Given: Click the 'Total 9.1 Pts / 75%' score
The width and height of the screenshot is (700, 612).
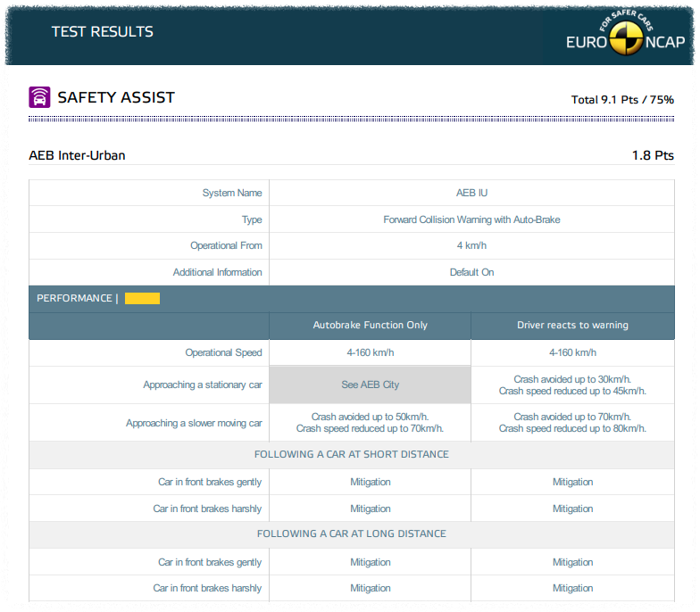Looking at the screenshot, I should [622, 100].
